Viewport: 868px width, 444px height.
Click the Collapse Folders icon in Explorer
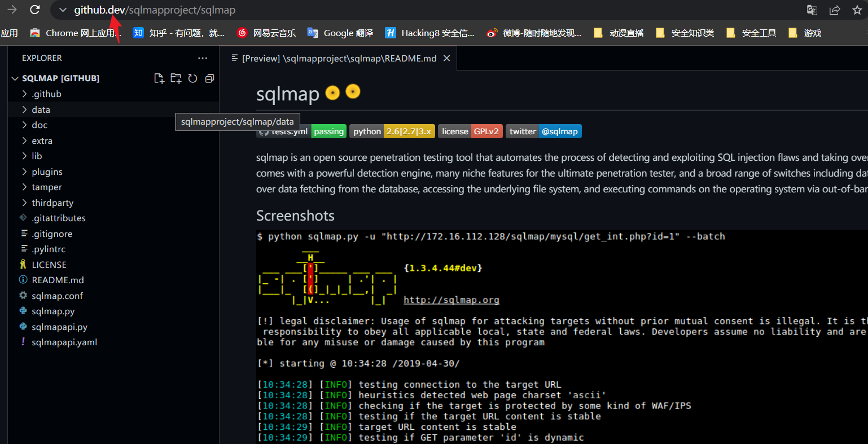coord(209,78)
